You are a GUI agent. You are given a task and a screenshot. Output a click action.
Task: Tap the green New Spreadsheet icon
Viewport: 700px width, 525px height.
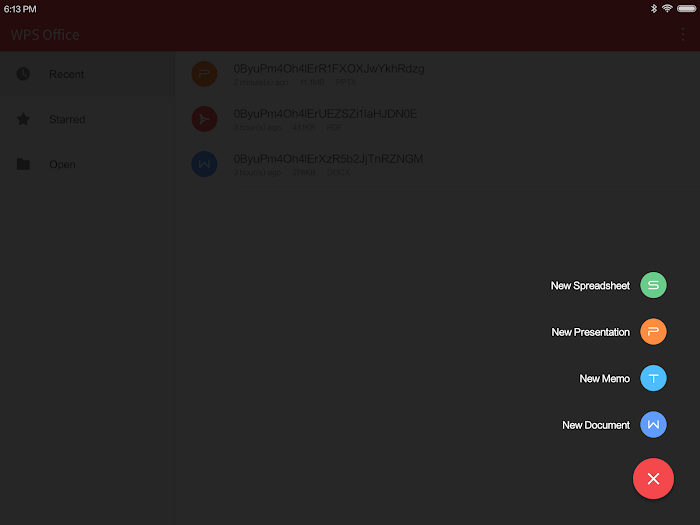pyautogui.click(x=653, y=285)
